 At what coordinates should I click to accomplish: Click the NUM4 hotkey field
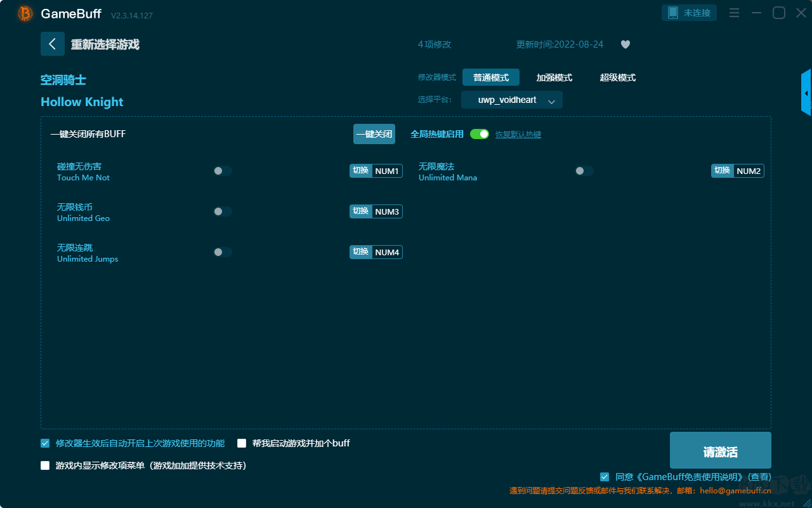387,252
